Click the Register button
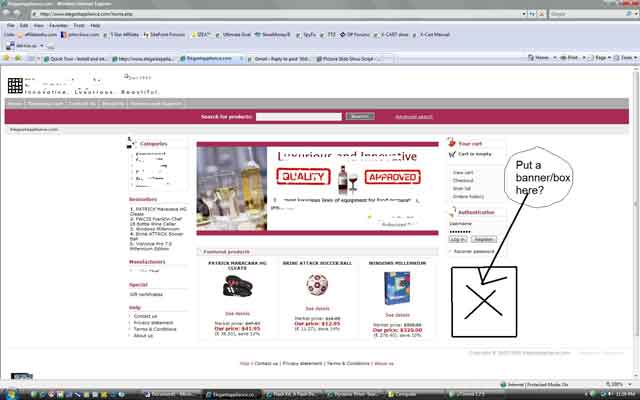The image size is (640, 400). tap(483, 240)
